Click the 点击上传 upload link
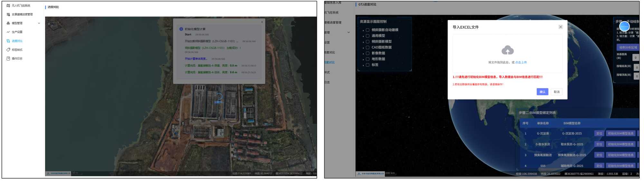The image size is (644, 183). click(521, 62)
